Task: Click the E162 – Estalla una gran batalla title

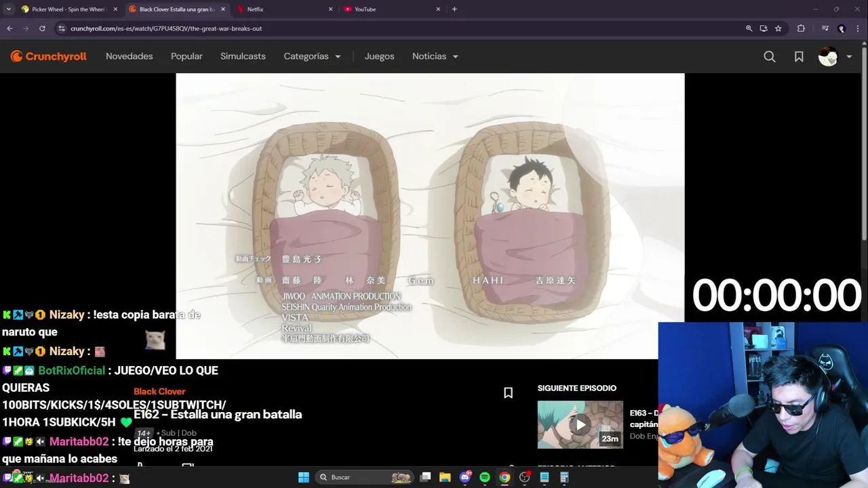Action: (x=218, y=414)
